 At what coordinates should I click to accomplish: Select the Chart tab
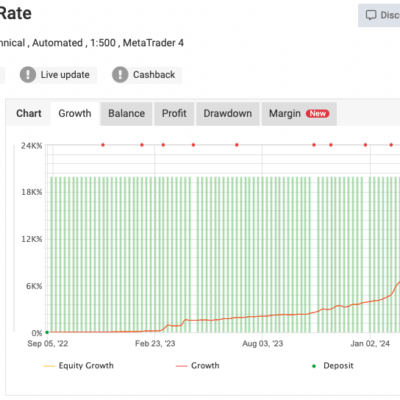(x=29, y=113)
